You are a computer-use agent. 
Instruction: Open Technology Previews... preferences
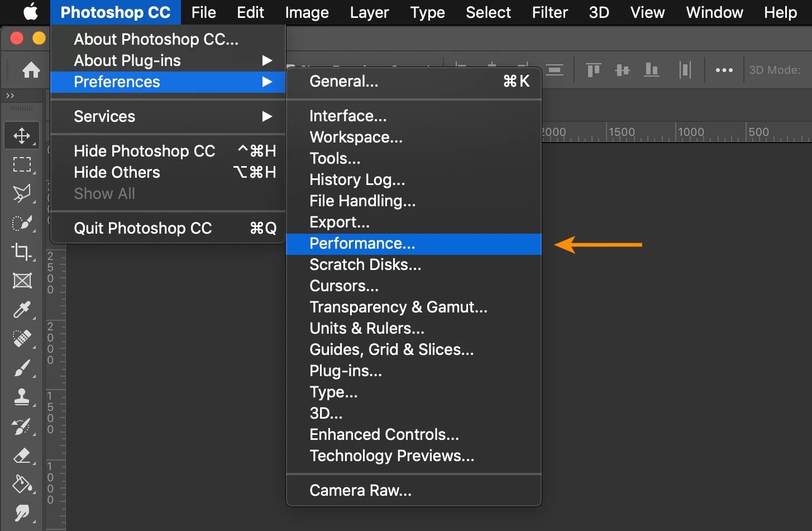point(414,456)
